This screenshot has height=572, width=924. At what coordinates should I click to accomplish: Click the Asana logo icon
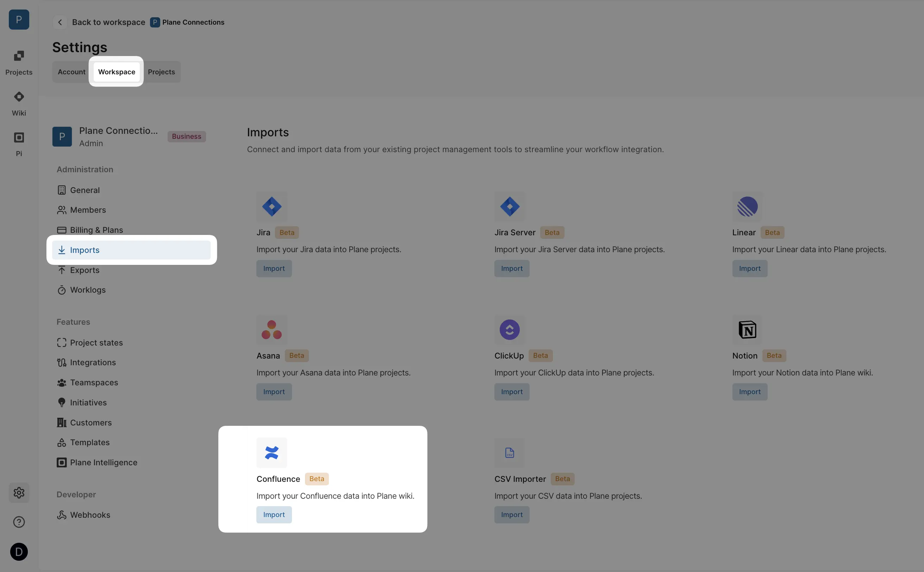click(x=271, y=330)
